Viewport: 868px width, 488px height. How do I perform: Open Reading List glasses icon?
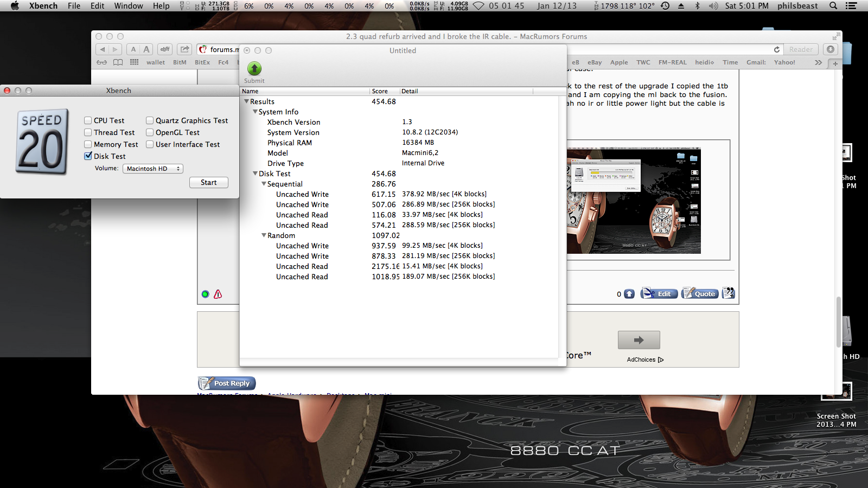[x=101, y=62]
